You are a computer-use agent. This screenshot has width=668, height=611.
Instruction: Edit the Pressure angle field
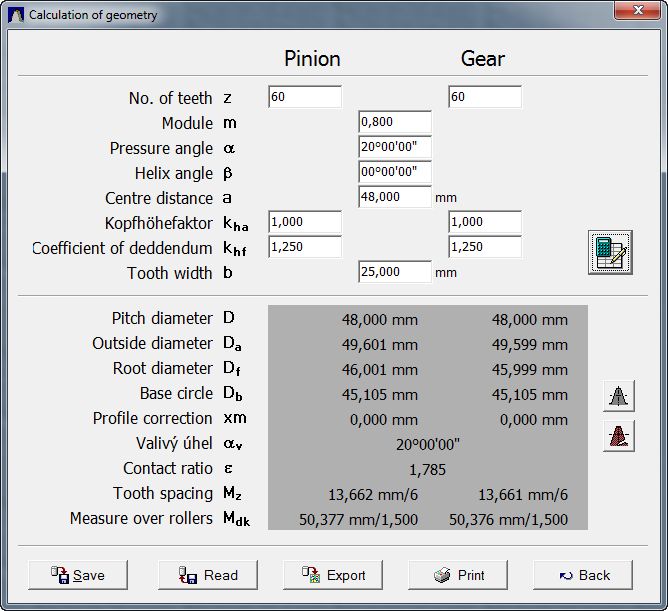point(394,147)
